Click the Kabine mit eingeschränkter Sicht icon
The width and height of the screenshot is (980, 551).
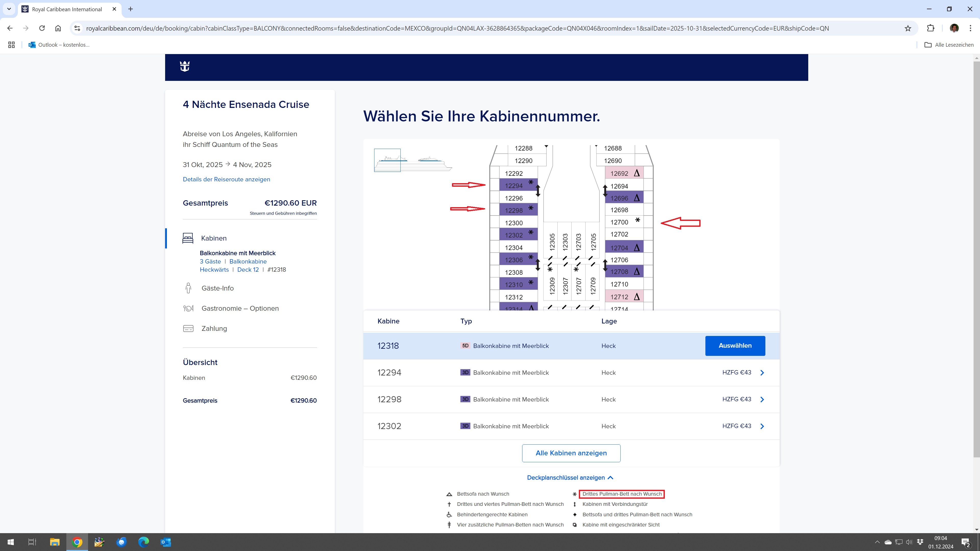(574, 525)
